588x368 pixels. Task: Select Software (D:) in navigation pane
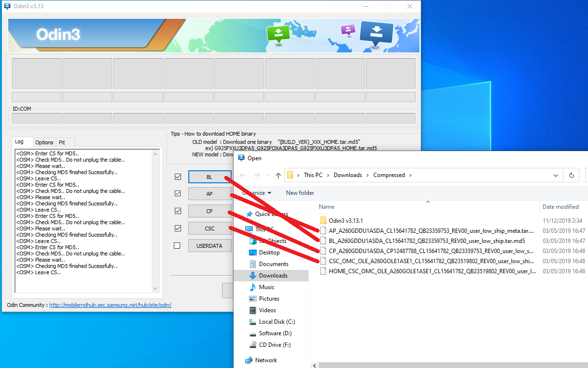275,333
